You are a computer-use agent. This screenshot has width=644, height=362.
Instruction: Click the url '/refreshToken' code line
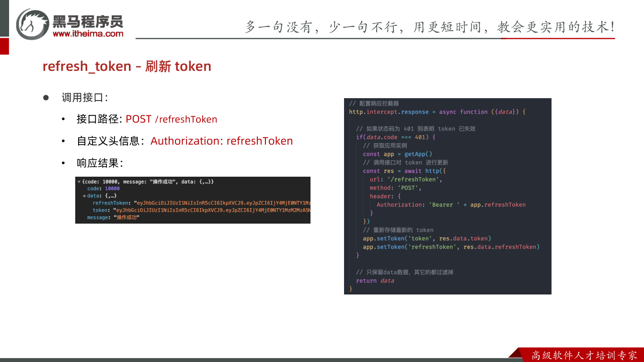coord(406,179)
